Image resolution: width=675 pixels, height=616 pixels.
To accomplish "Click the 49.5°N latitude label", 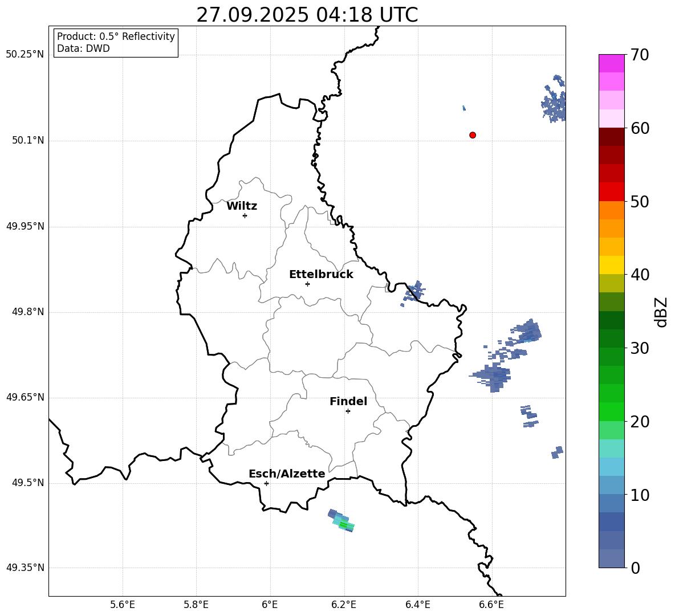I will (28, 483).
